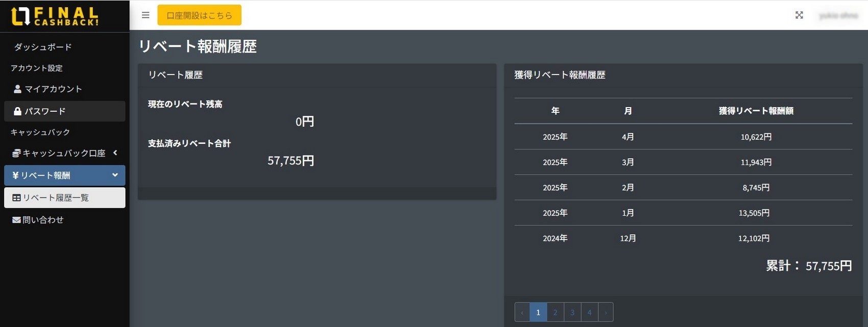
Task: Open the user account name menu
Action: coord(838,15)
